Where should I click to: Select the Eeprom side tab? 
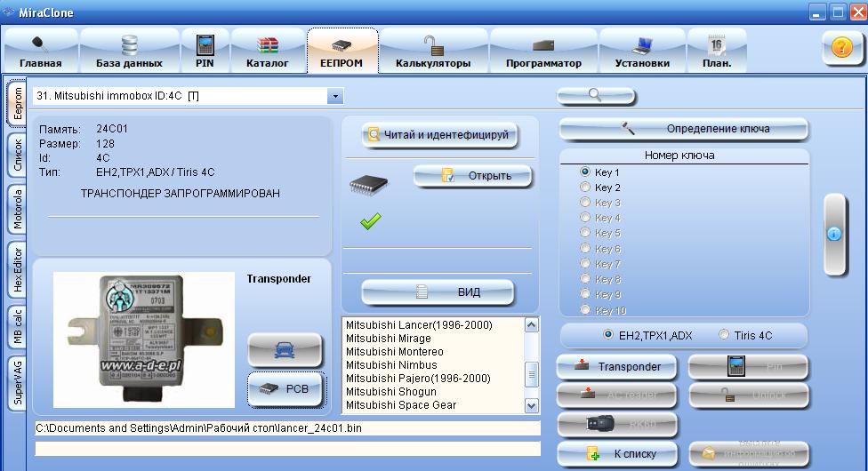[17, 103]
